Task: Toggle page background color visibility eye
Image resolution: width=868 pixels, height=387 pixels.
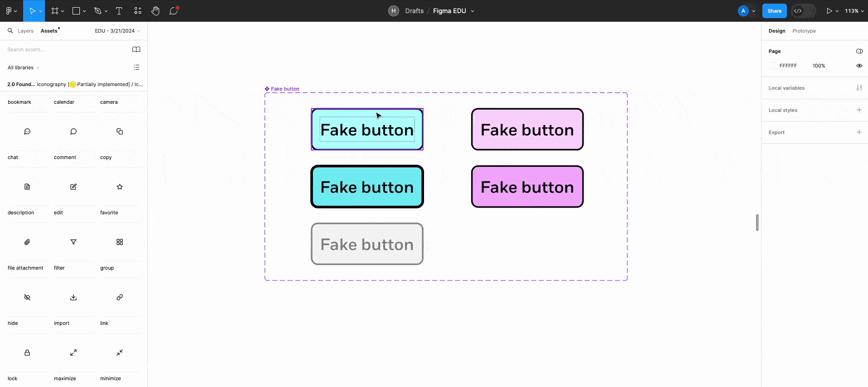Action: point(859,66)
